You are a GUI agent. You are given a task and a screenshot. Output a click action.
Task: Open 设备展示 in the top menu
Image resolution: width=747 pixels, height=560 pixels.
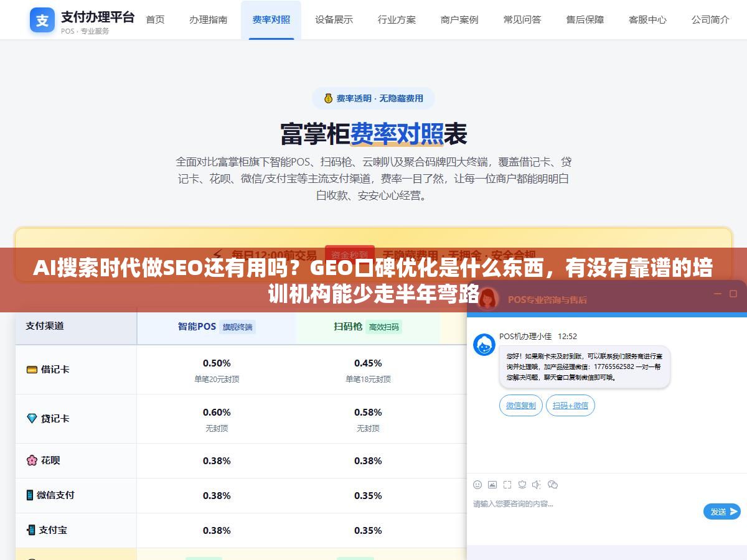(x=334, y=20)
